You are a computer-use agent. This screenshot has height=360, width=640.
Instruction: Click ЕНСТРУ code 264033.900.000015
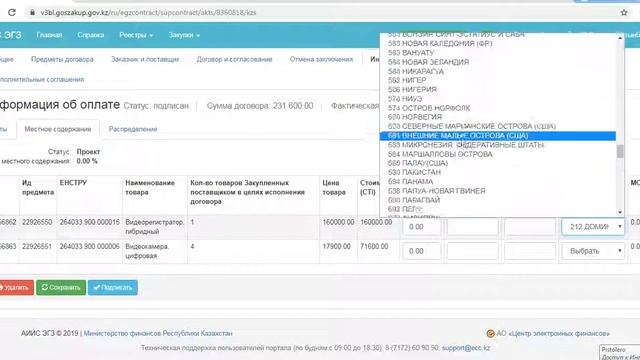tap(89, 222)
